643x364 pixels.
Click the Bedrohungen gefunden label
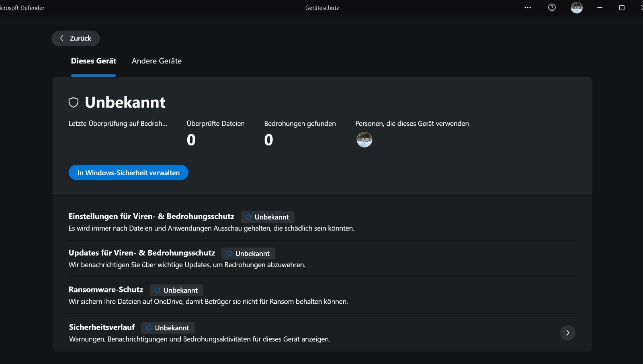pos(300,124)
